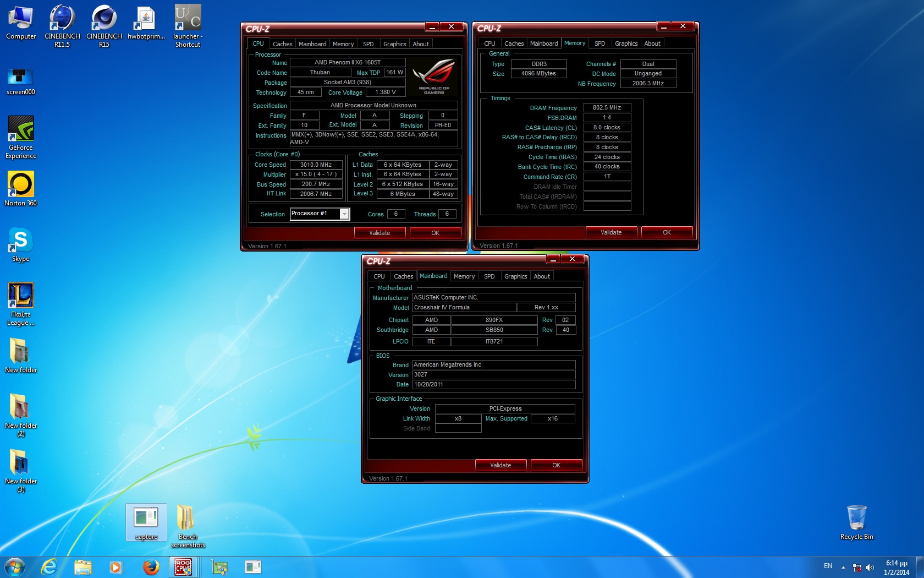Viewport: 924px width, 578px height.
Task: Switch to Caches tab in CPU window
Action: coord(282,44)
